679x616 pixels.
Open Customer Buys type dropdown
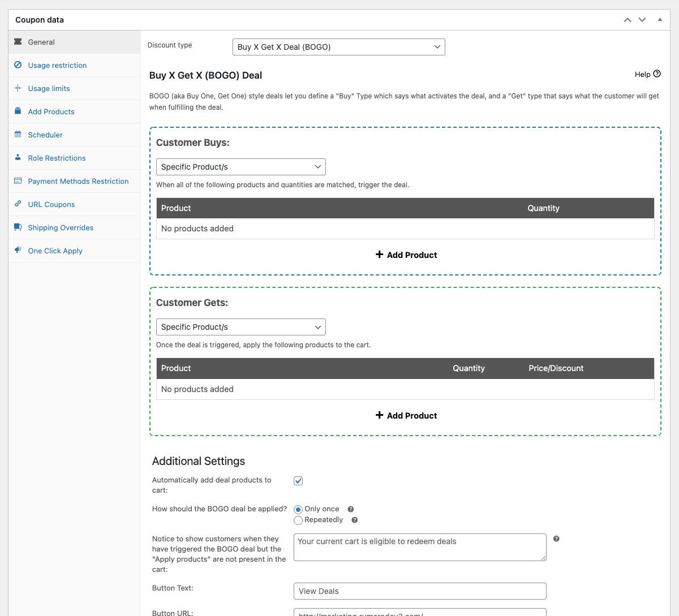[241, 167]
